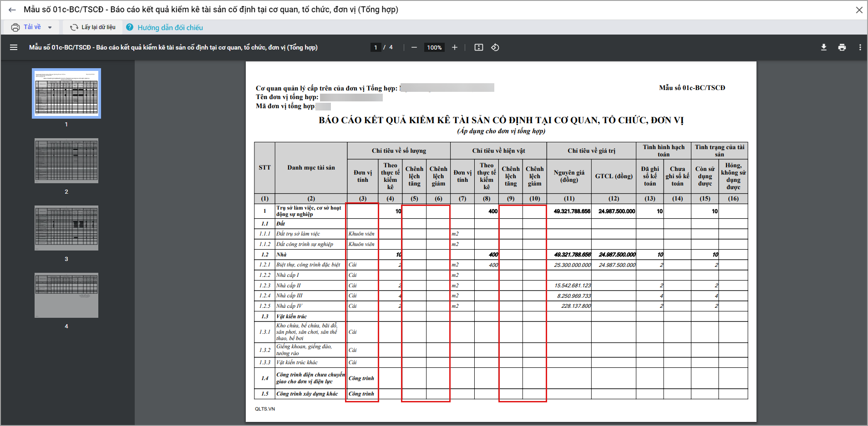Open the Hướng dẫn đối chiếu link
This screenshot has width=868, height=426.
point(170,28)
